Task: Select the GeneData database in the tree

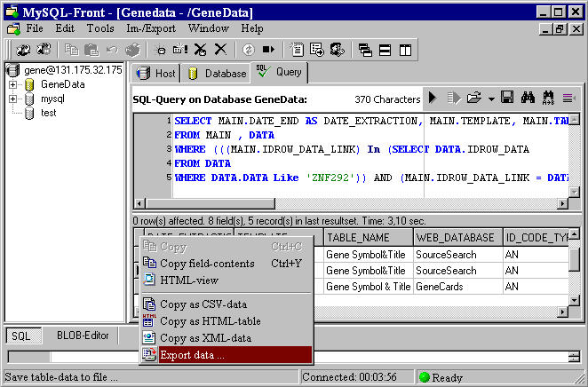Action: click(x=63, y=84)
